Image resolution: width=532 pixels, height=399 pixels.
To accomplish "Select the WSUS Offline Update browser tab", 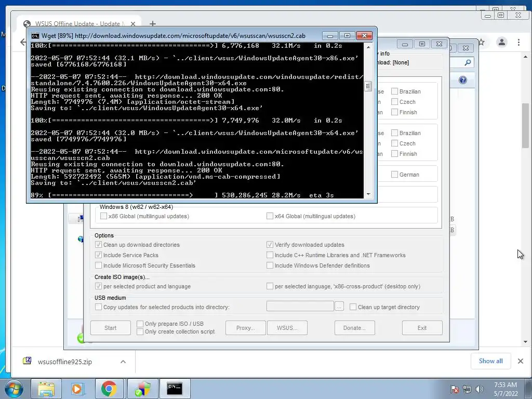I will coord(78,24).
